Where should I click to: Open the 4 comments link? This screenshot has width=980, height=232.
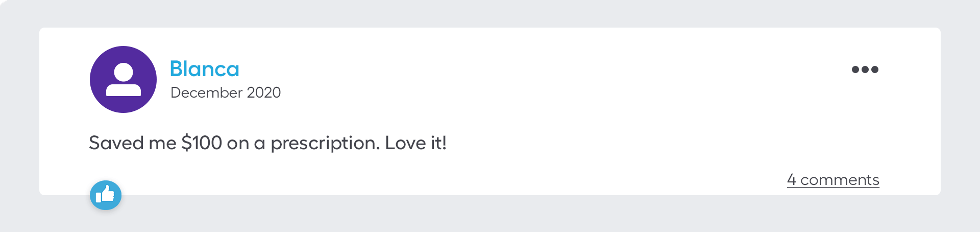coord(833,180)
